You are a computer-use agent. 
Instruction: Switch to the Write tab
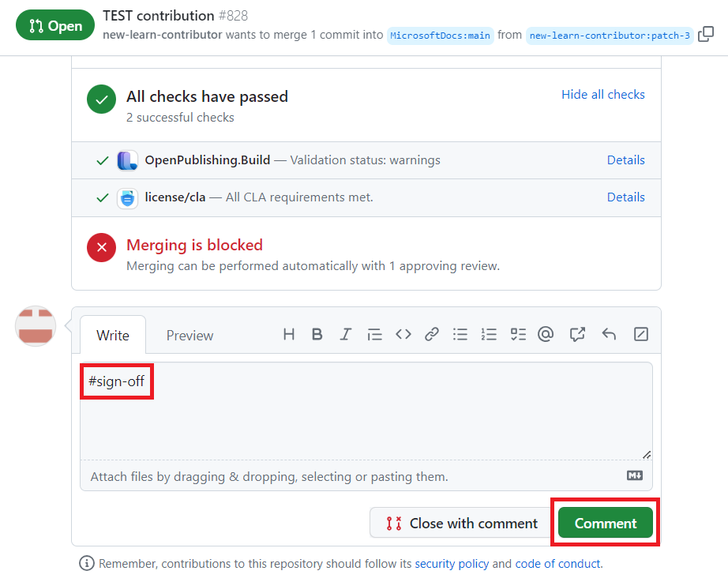pos(113,335)
